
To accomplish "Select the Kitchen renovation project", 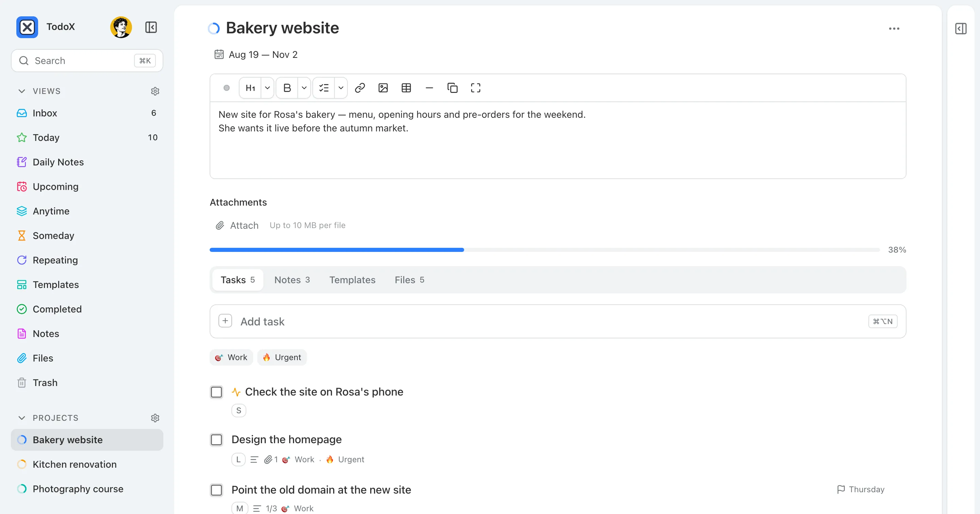I will click(x=87, y=465).
